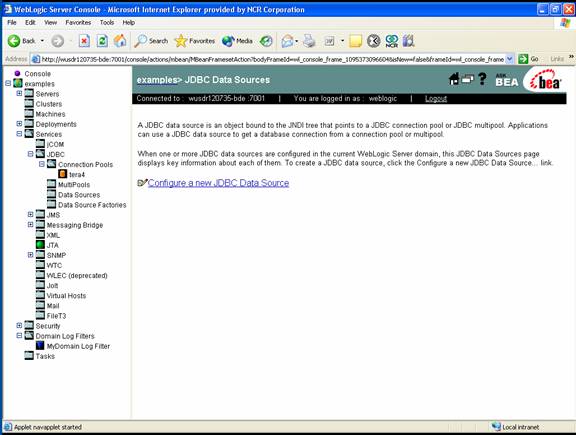Click the Media toolbar button
The image size is (576, 435).
pos(237,41)
